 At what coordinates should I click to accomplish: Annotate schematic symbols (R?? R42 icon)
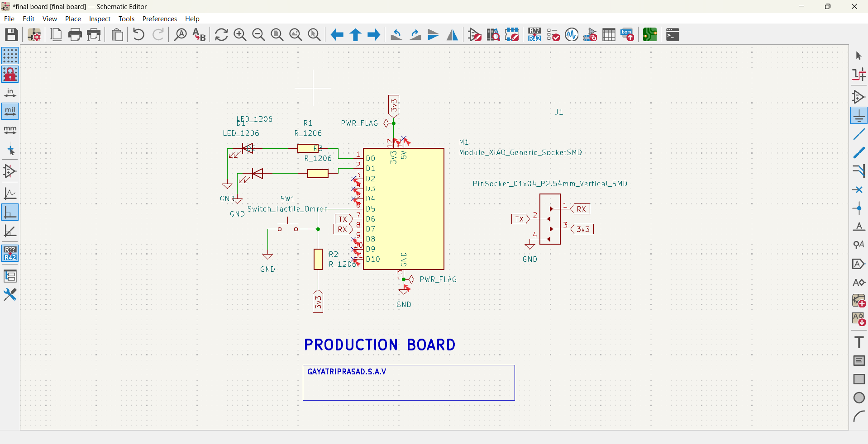point(534,35)
